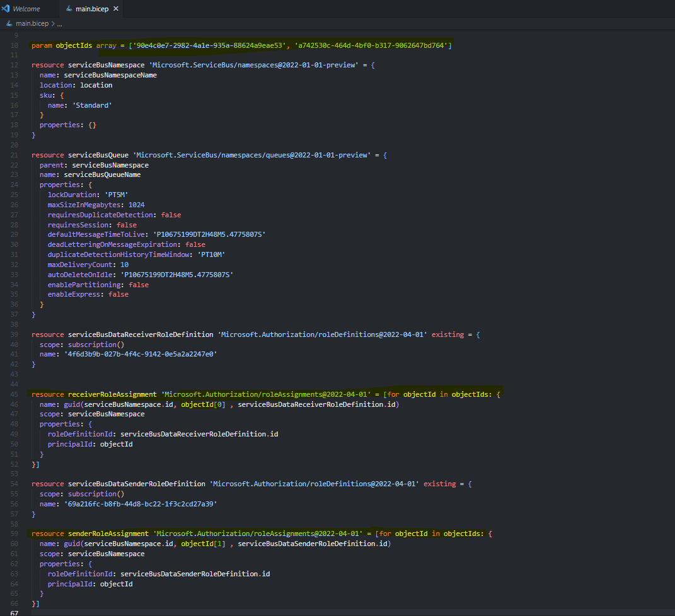
Task: Click the senderRoleAssignment resource identifier
Action: coord(108,534)
